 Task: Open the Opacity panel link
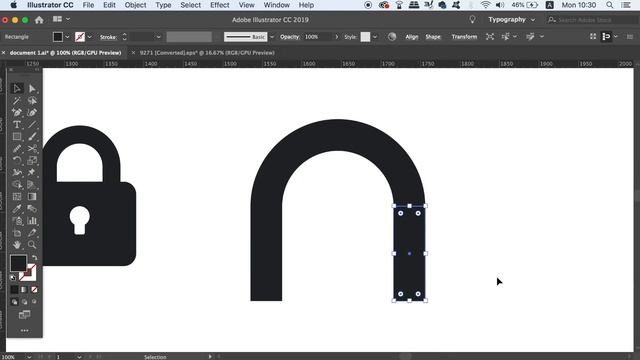click(289, 37)
